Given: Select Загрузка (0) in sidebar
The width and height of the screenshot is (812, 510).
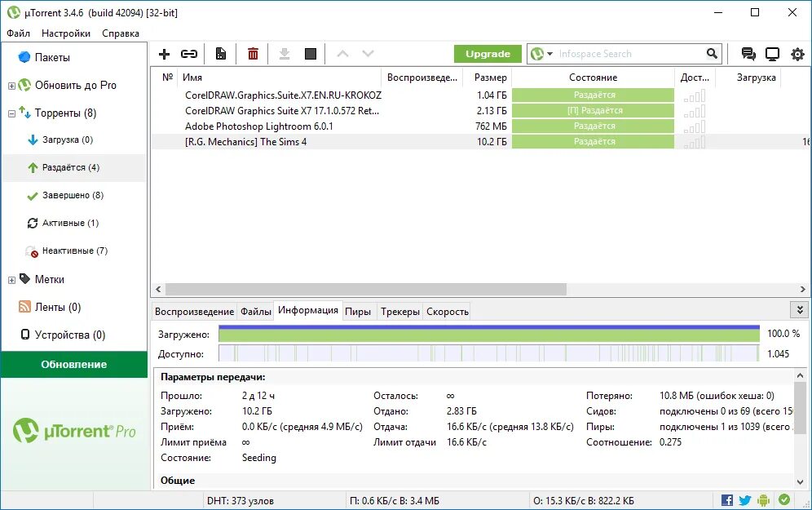Looking at the screenshot, I should (x=68, y=140).
